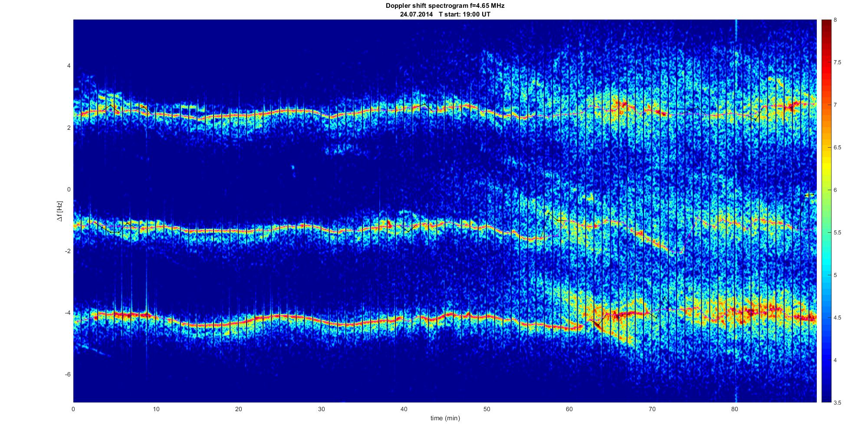Click colorbar tick label '7.5'
The width and height of the screenshot is (868, 432).
[837, 63]
